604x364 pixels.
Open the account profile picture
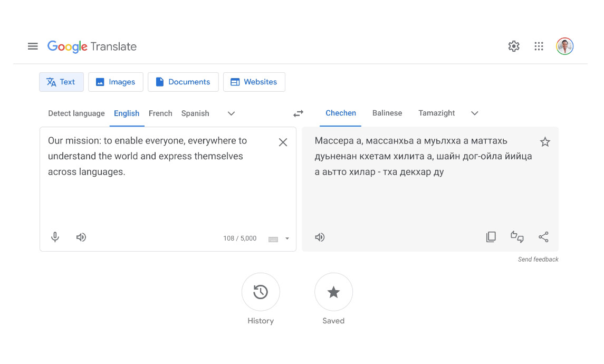click(x=565, y=46)
